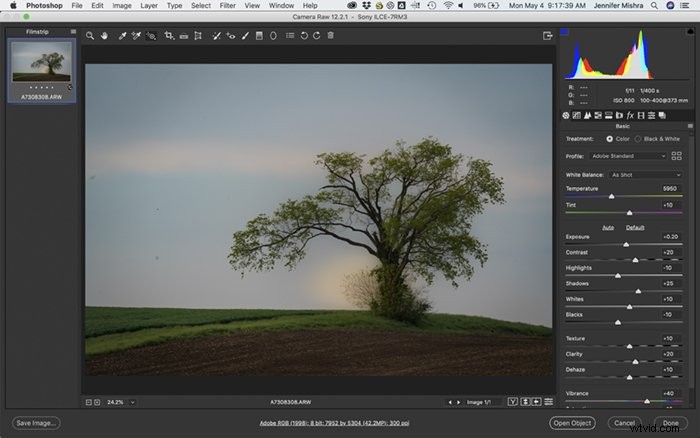Open the Snapshots panel tab

point(662,116)
